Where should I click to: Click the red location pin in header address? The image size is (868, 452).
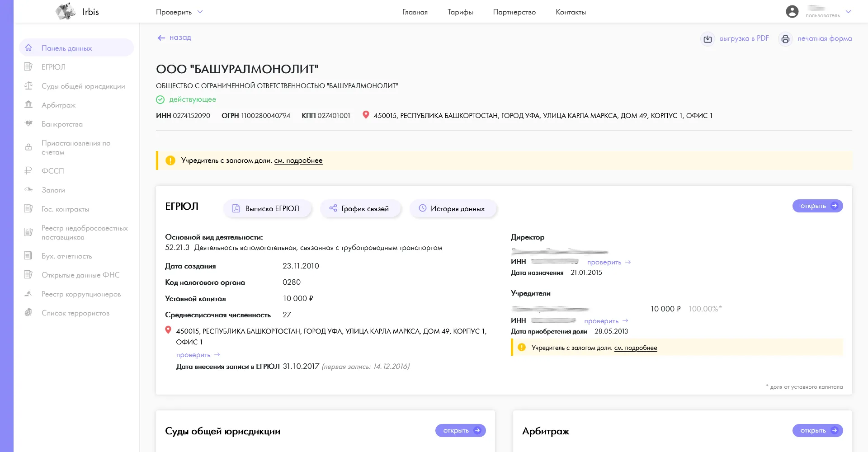tap(366, 115)
